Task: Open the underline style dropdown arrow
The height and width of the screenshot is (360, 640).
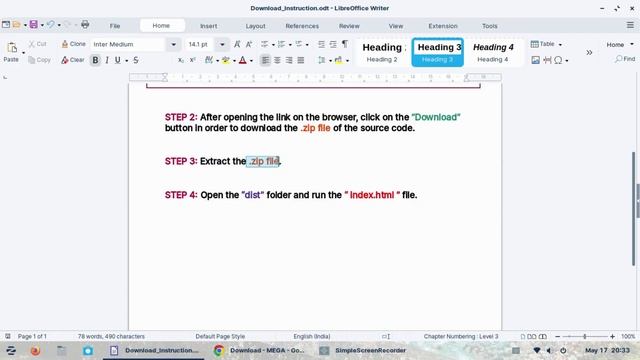Action: click(x=127, y=60)
